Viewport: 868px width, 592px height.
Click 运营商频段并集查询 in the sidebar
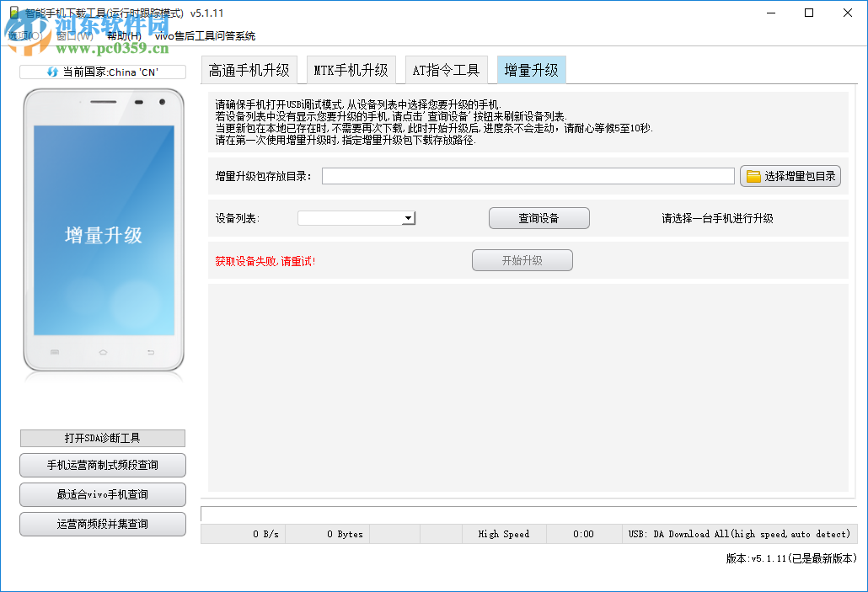coord(102,524)
